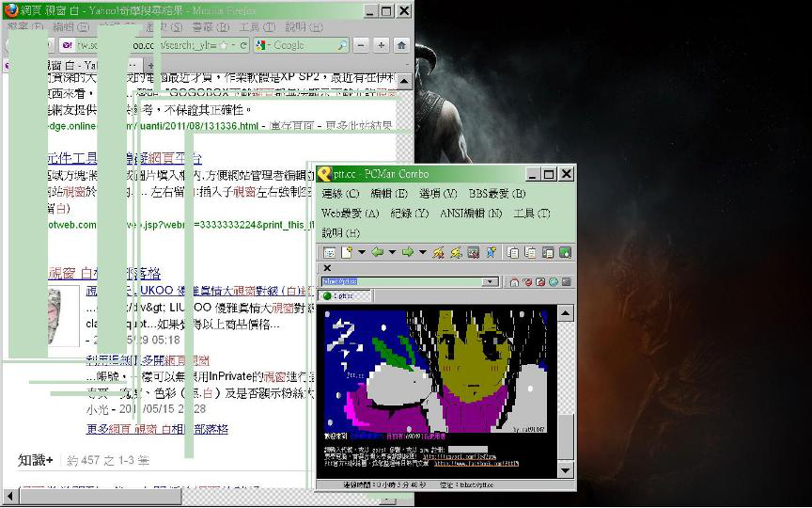Go back with the green left arrow in PCMan

click(378, 252)
